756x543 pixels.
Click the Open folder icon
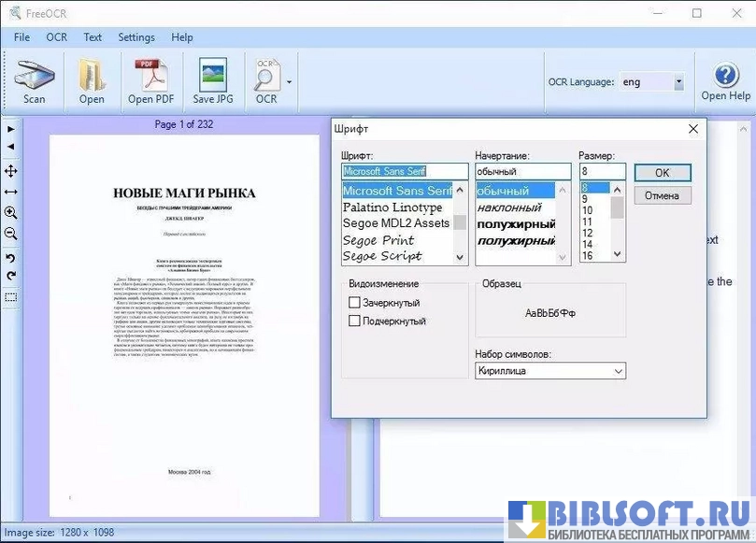point(92,79)
